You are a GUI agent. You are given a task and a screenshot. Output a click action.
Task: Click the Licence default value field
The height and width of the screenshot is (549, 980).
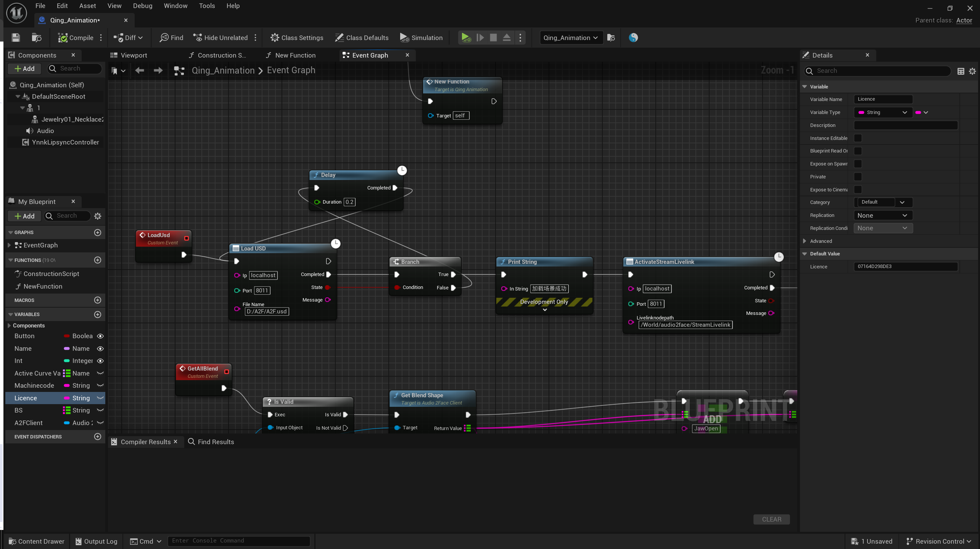906,266
